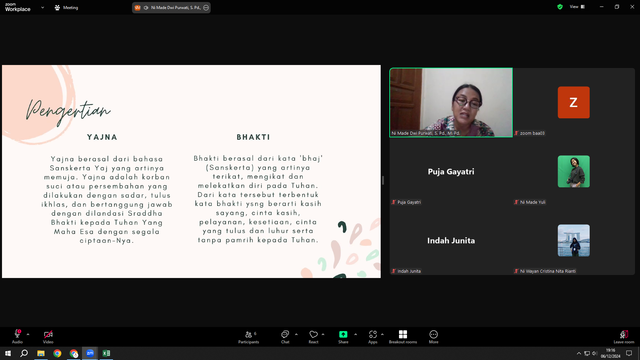The height and width of the screenshot is (360, 640).
Task: Show hidden system tray icons
Action: coord(578,353)
